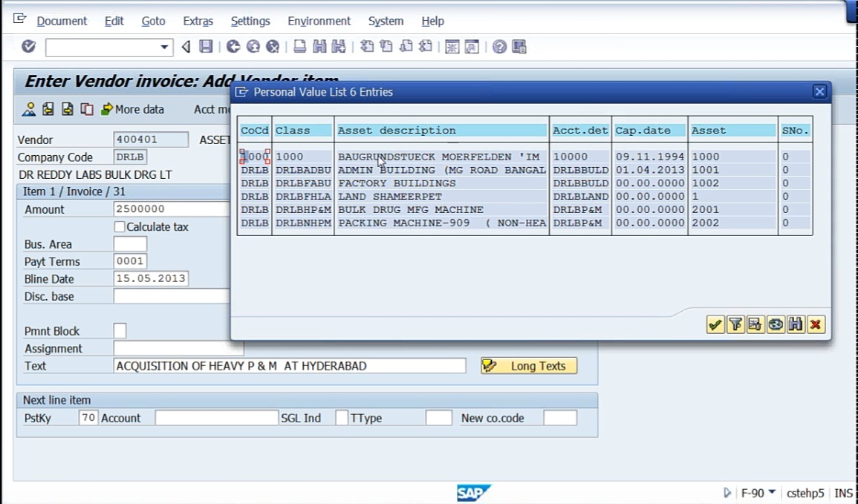Click the red Cancel icon in standard toolbar
The image size is (858, 504).
pyautogui.click(x=273, y=47)
